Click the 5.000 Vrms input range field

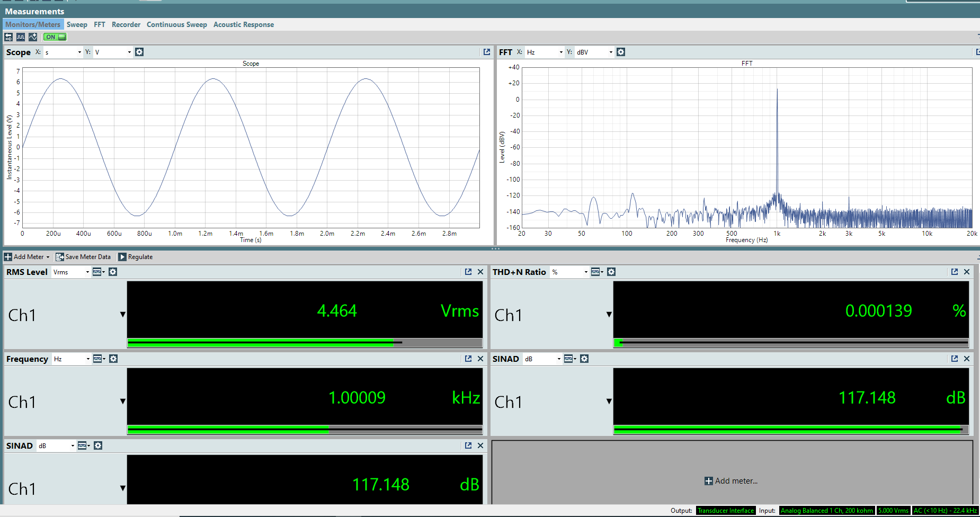pos(893,511)
